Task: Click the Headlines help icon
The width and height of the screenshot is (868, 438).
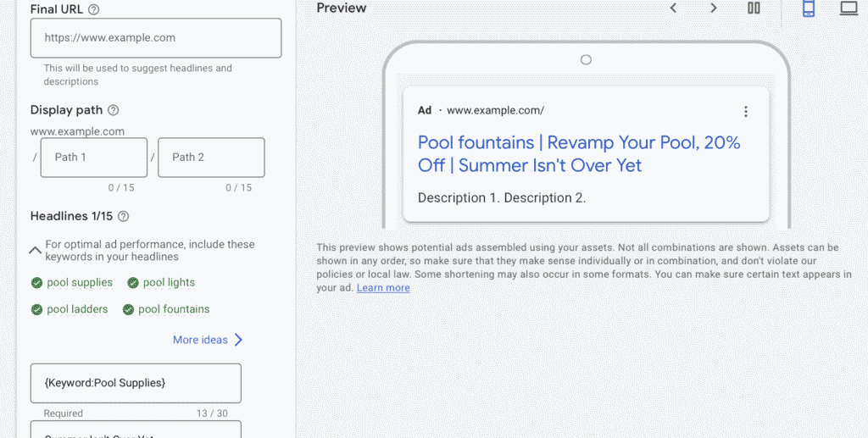Action: coord(124,217)
